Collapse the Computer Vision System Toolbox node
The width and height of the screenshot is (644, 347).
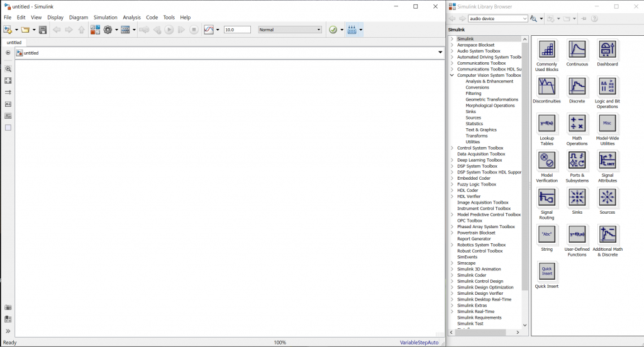click(x=452, y=75)
